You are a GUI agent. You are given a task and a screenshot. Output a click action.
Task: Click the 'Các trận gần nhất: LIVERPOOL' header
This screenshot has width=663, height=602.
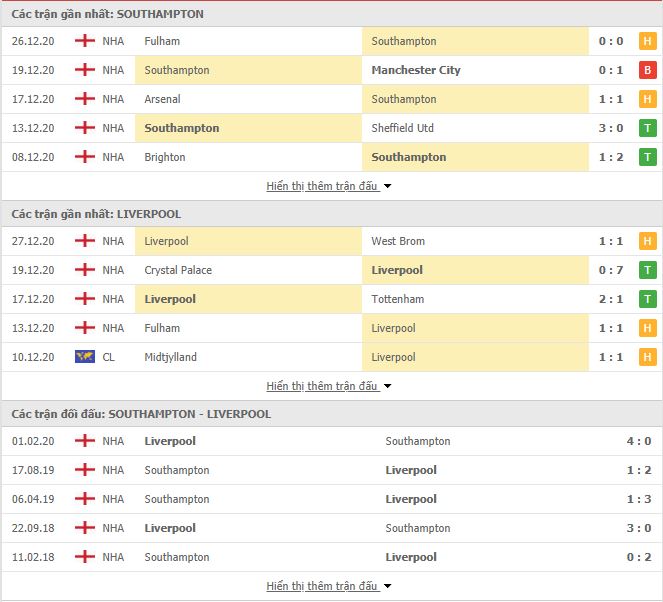[x=97, y=214]
